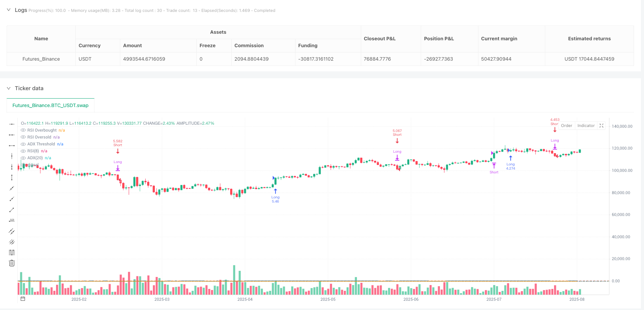Viewport: 644px width, 310px height.
Task: Select the horizontal straight line drawing tool
Action: coord(12,124)
